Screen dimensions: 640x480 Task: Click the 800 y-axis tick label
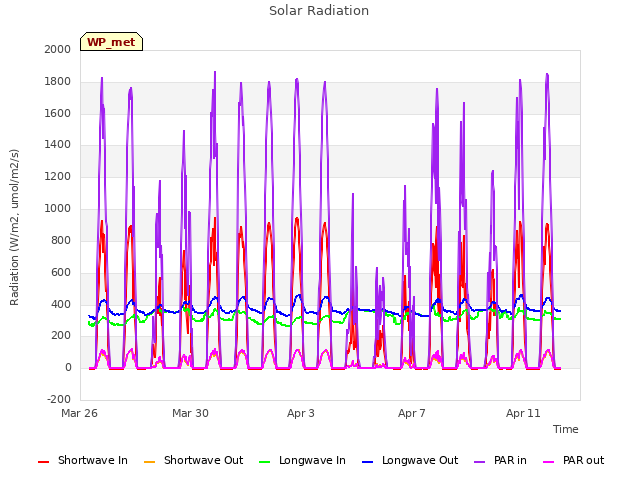click(x=61, y=240)
